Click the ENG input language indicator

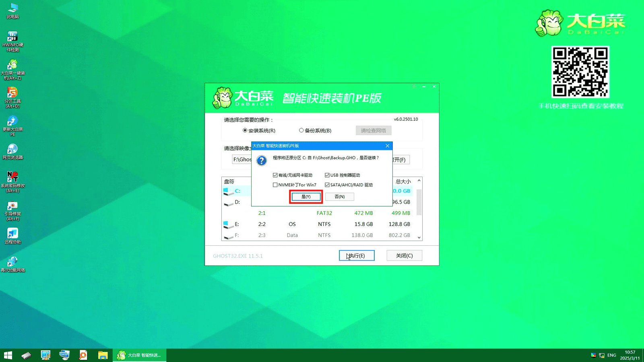pyautogui.click(x=612, y=355)
